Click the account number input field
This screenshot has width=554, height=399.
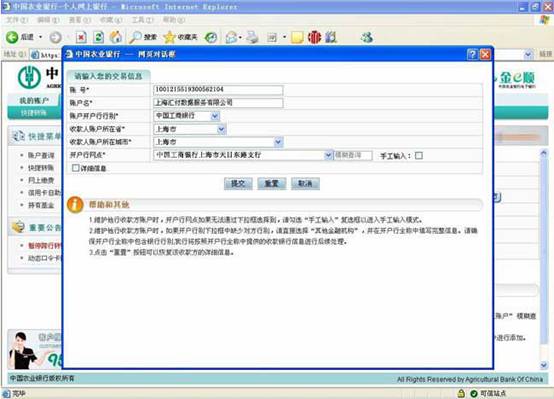coord(218,90)
